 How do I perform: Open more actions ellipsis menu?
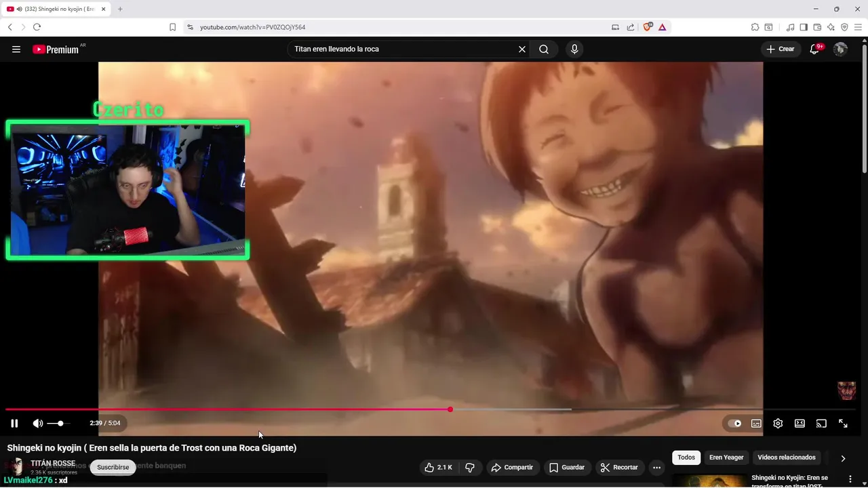(656, 468)
